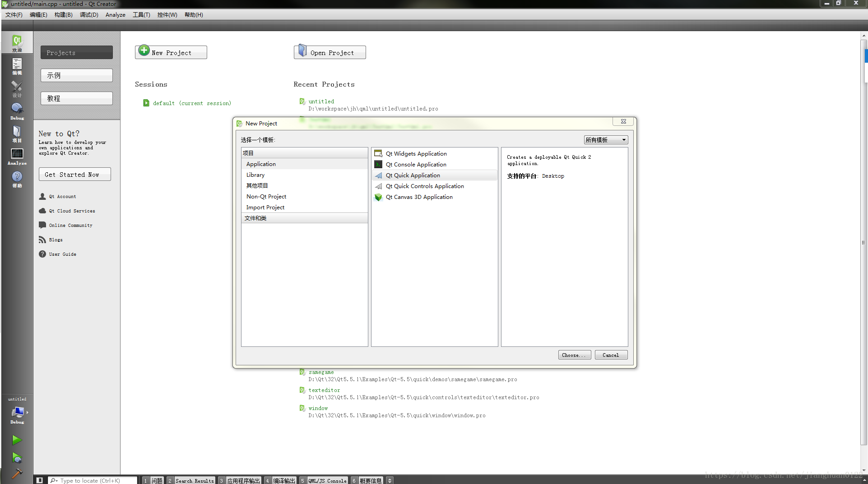Click the Blogs RSS icon
Image resolution: width=868 pixels, height=484 pixels.
[42, 240]
